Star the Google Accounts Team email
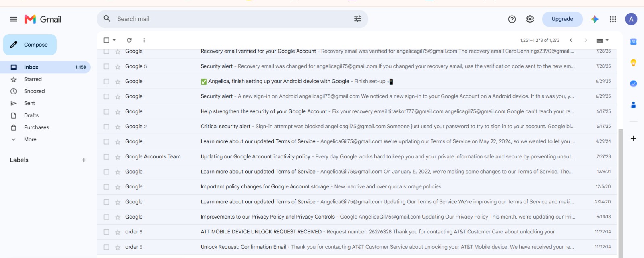This screenshot has width=644, height=258. [x=118, y=157]
